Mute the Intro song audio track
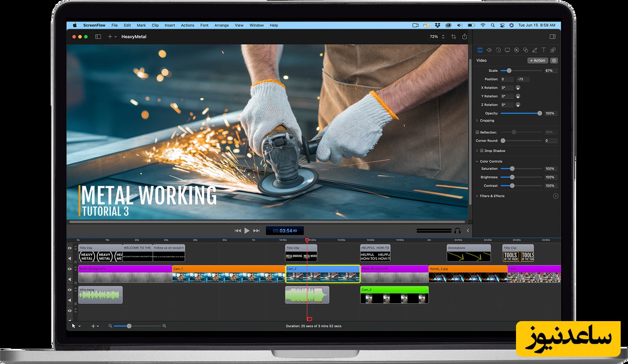 tap(70, 299)
